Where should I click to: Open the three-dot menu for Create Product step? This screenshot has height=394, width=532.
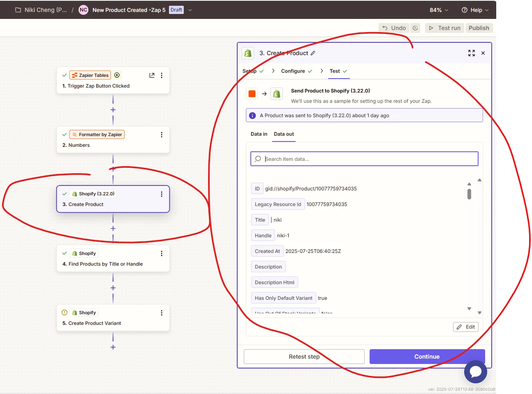tap(162, 194)
